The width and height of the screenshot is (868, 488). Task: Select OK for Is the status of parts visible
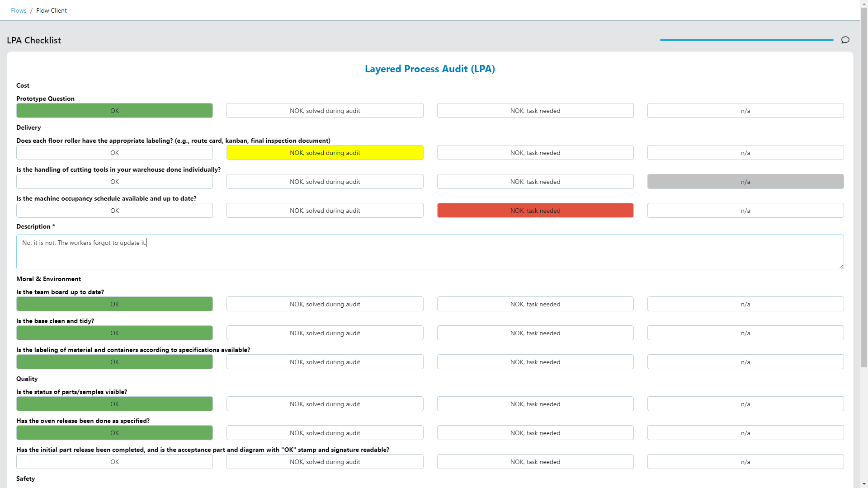point(114,404)
